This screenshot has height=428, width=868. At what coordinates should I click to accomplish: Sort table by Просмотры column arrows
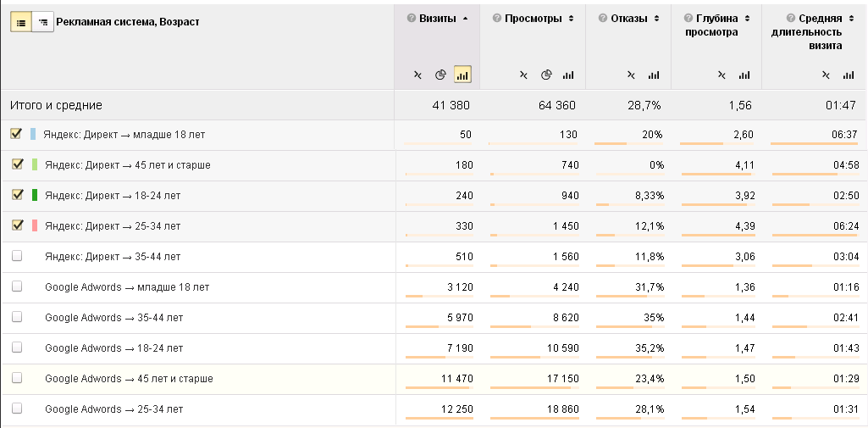pos(572,19)
